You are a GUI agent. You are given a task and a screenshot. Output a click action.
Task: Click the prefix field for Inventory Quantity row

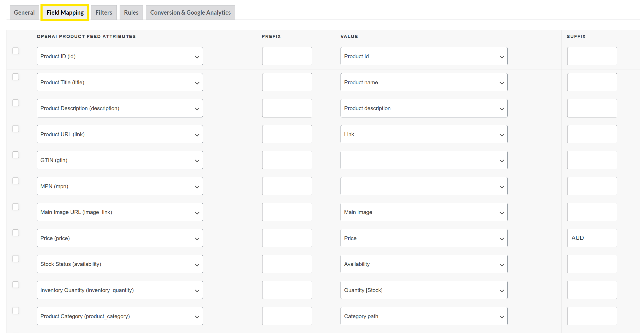(x=287, y=290)
